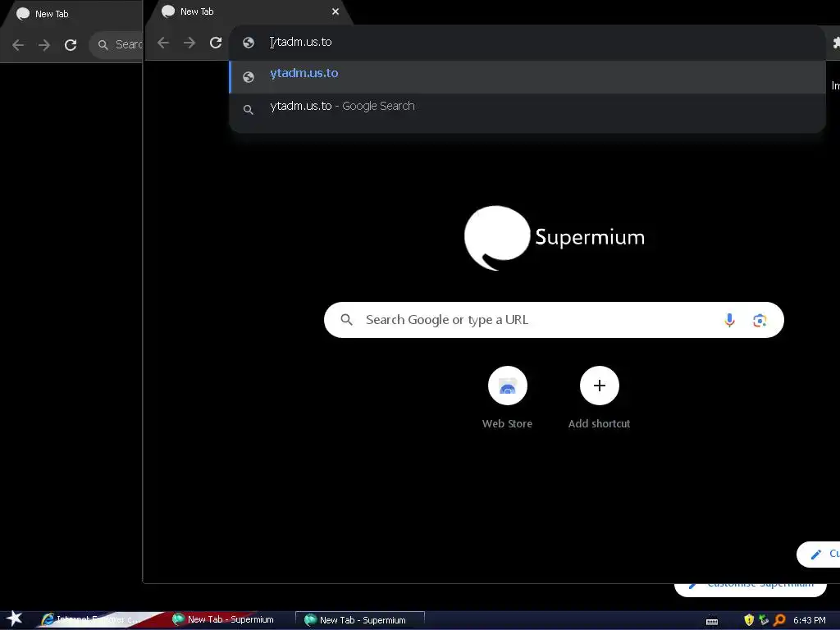Screen dimensions: 840x630
Task: Click back arrow in the background window
Action: tap(18, 45)
